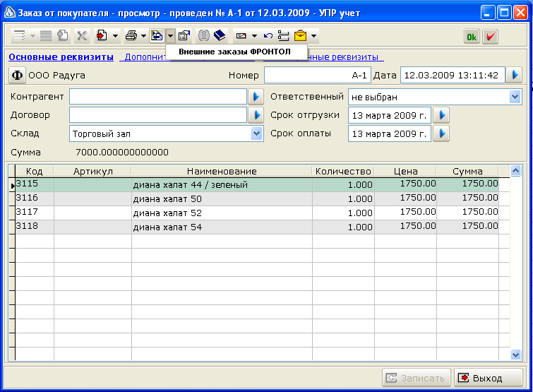Open the Склад dropdown list

point(257,133)
